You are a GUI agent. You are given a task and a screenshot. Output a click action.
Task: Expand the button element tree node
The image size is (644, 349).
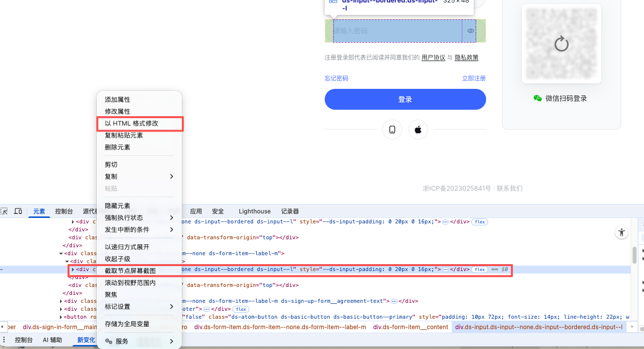point(61,317)
